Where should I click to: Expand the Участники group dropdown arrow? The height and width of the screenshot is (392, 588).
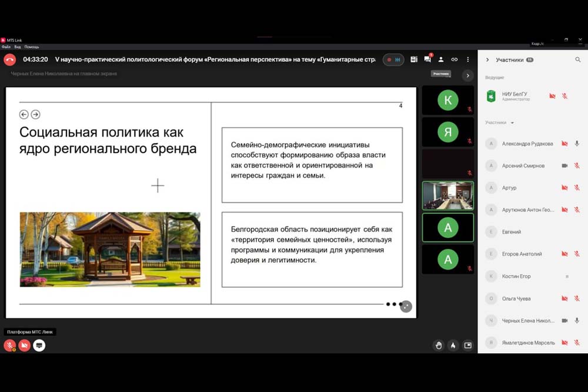(512, 123)
